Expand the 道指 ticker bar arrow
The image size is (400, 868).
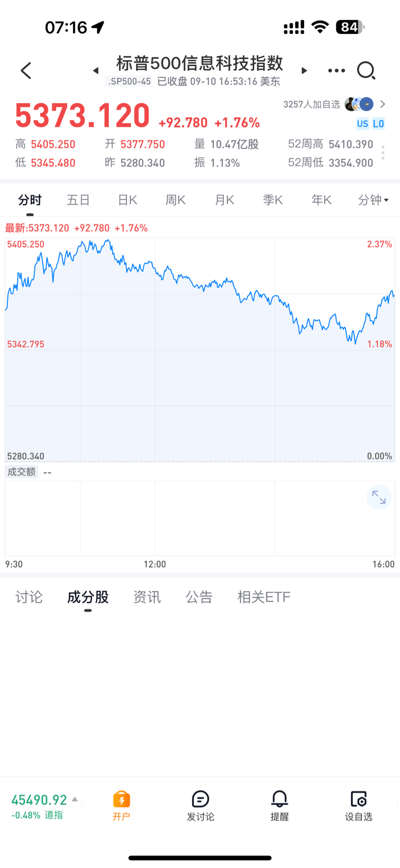click(x=75, y=799)
